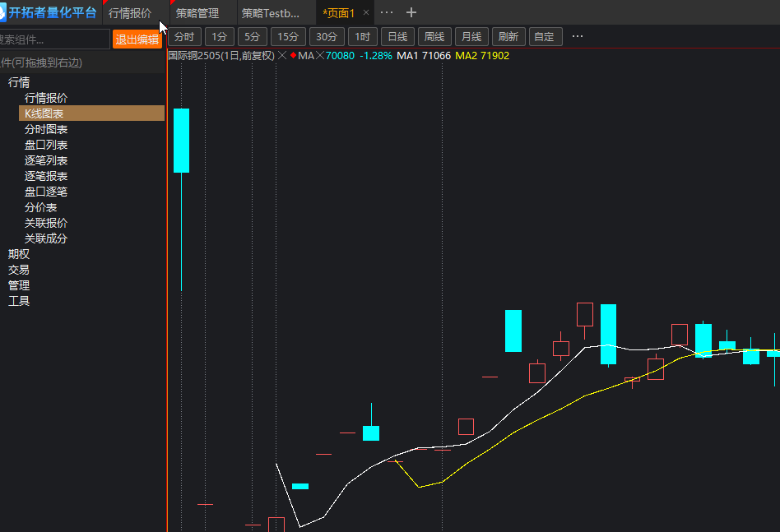The height and width of the screenshot is (532, 780).
Task: Switch chart to 周线
Action: [434, 37]
